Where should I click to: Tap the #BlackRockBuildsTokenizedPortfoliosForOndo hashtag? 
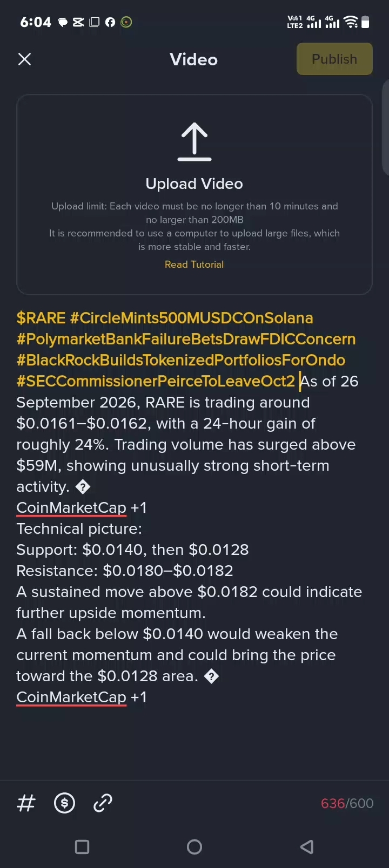click(x=180, y=360)
